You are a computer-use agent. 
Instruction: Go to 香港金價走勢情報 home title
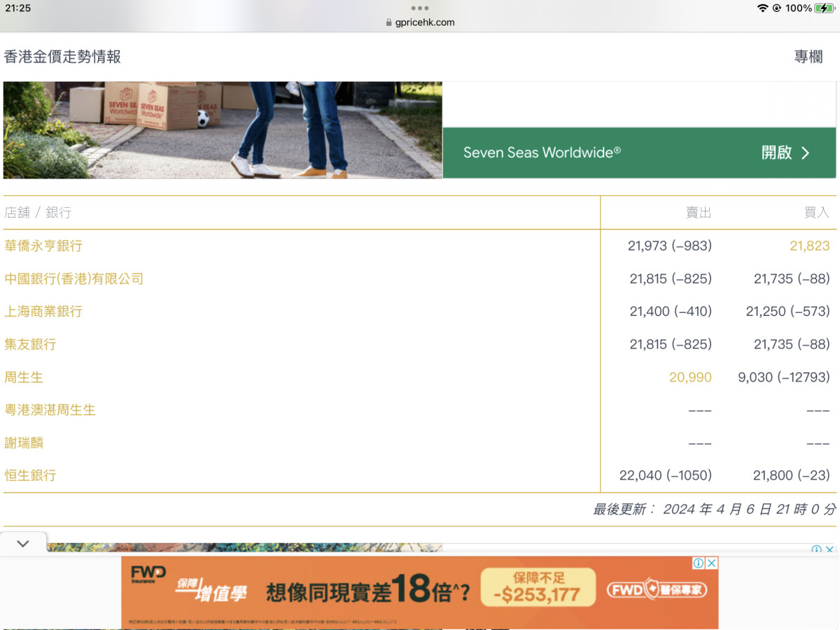click(62, 57)
